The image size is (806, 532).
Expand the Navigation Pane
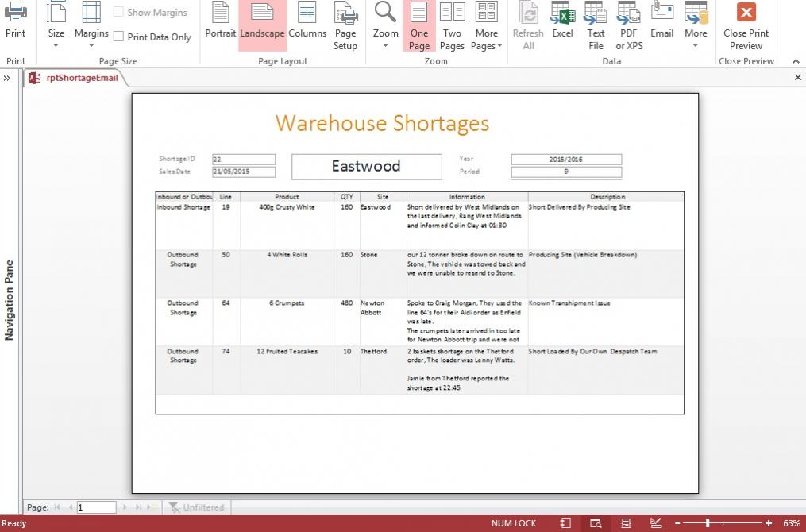7,78
